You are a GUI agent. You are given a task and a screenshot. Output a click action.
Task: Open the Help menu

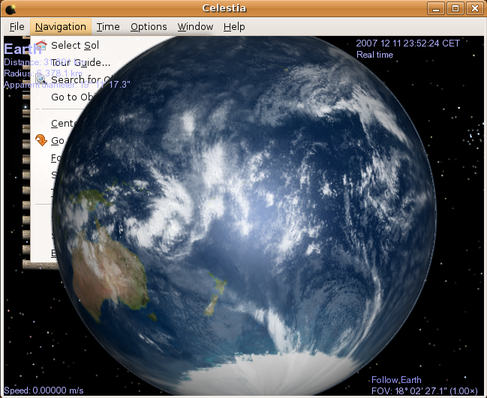234,27
